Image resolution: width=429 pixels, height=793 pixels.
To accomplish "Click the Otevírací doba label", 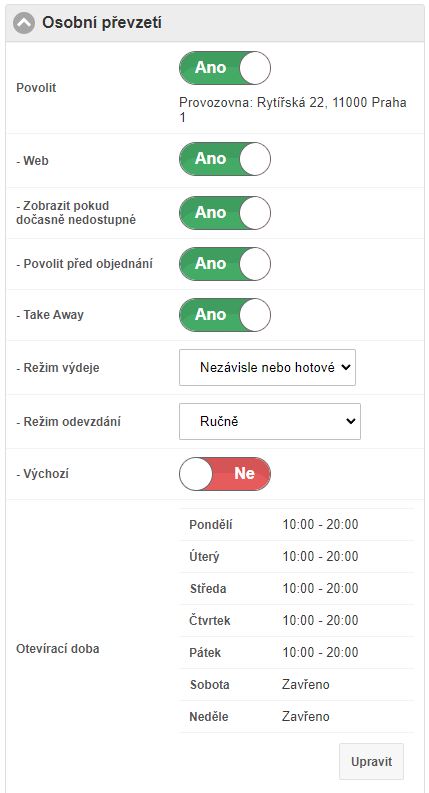I will click(x=58, y=649).
